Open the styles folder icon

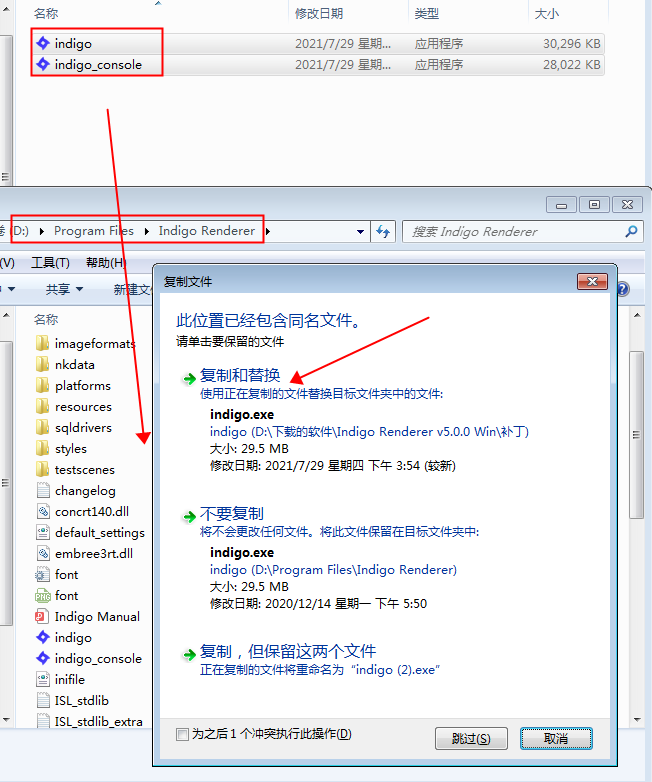[43, 448]
